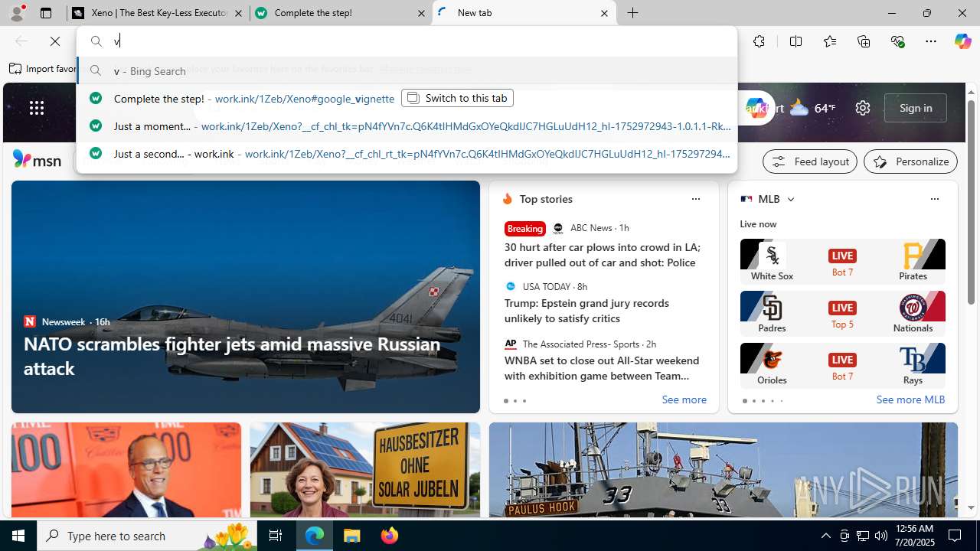Click Switch to this tab button
The height and width of the screenshot is (551, 980).
457,98
